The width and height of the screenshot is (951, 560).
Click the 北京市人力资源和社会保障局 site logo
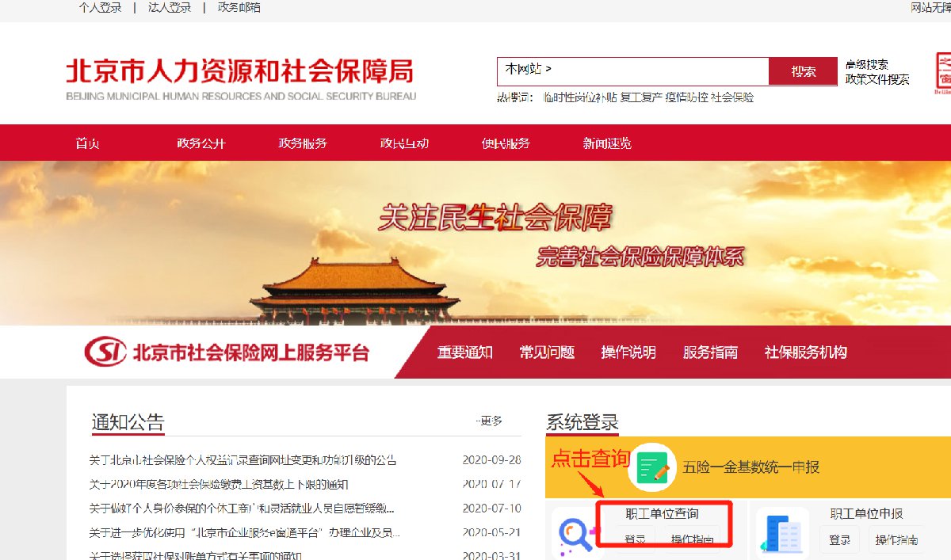pos(241,79)
